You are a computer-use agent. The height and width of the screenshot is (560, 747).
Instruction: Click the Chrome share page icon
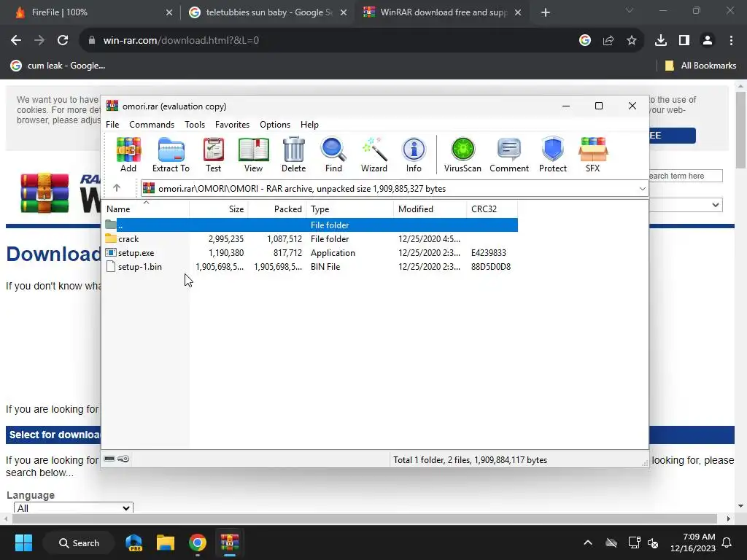[x=608, y=41]
